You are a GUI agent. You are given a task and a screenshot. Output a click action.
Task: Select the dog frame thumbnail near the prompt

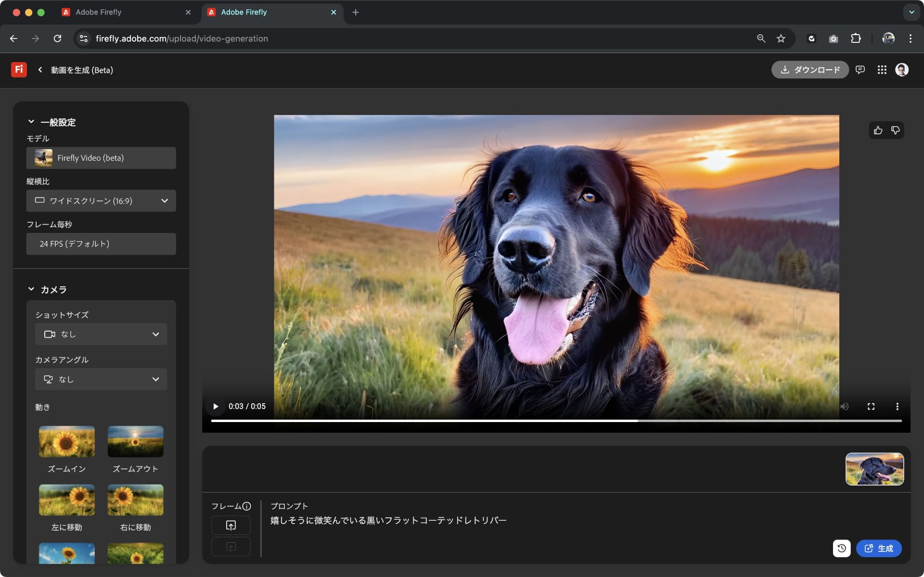pyautogui.click(x=874, y=468)
